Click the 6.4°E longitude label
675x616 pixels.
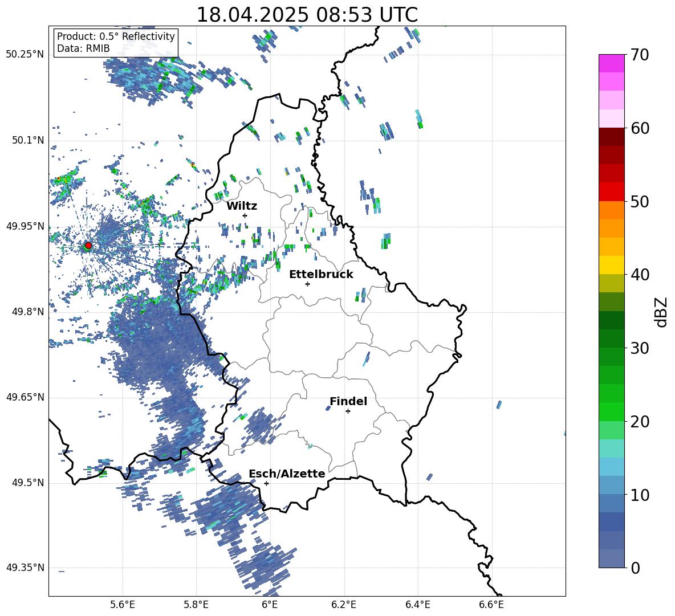[417, 605]
